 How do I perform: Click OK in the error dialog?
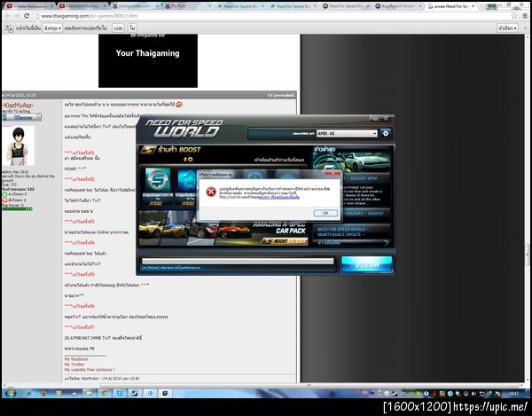tap(325, 213)
